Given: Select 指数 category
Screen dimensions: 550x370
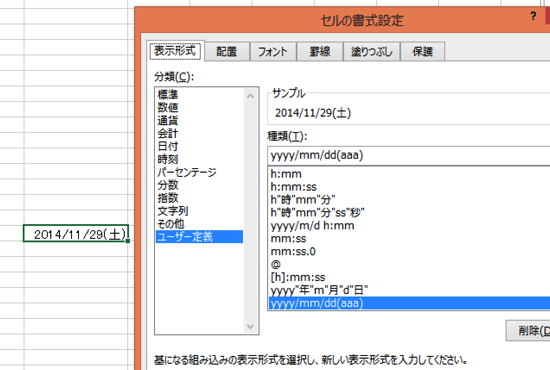Looking at the screenshot, I should point(199,198).
